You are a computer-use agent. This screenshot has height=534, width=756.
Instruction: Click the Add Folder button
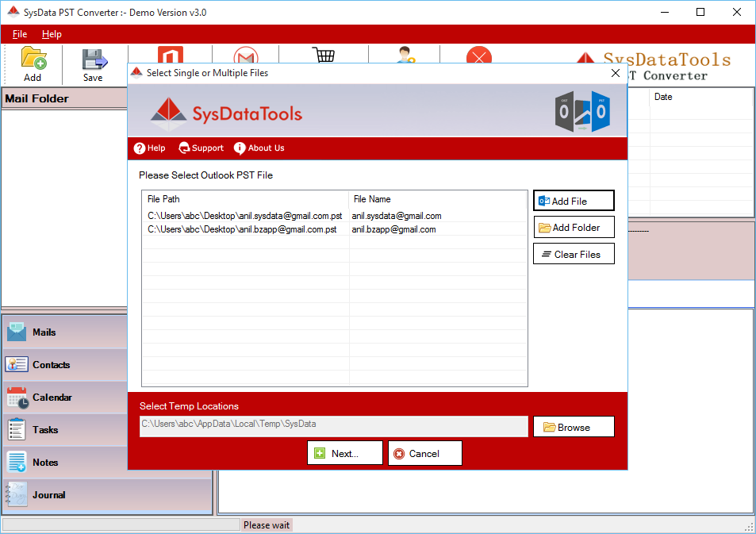click(x=574, y=227)
